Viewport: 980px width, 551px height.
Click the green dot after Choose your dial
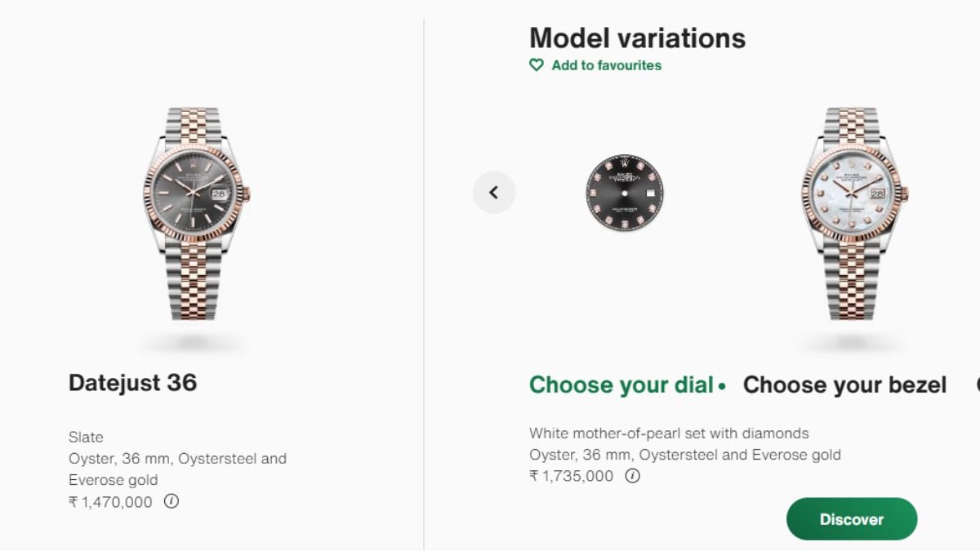point(724,387)
